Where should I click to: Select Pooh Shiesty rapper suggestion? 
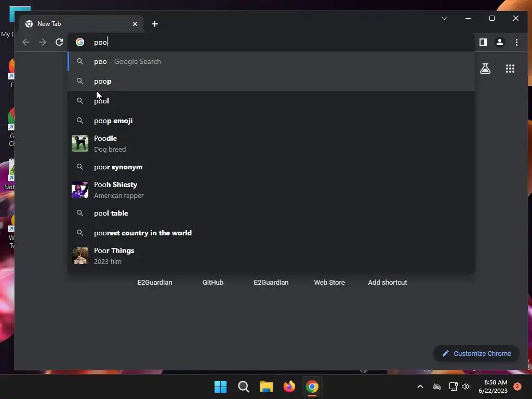pos(271,190)
